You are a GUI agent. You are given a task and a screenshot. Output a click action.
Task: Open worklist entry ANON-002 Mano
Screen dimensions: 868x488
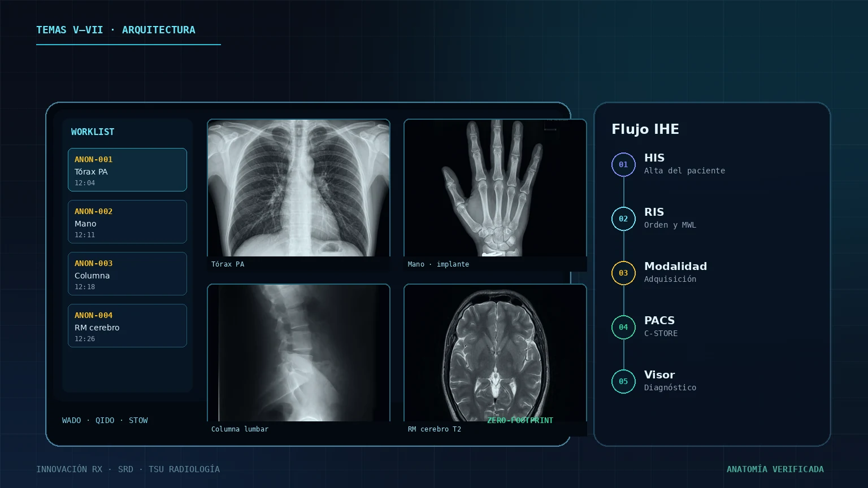pos(127,221)
